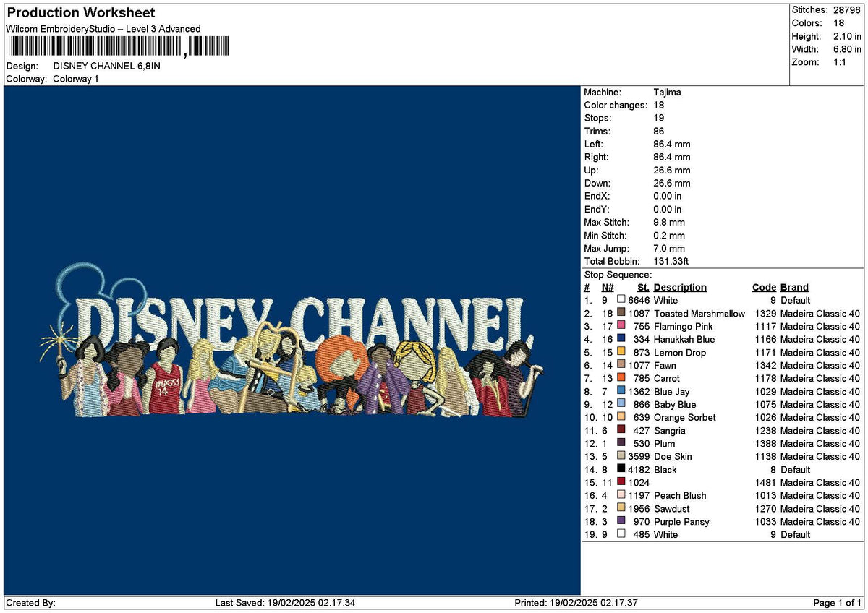Viewport: 868px width, 613px height.
Task: Click the Orange Sorbet color swatch
Action: click(x=621, y=417)
